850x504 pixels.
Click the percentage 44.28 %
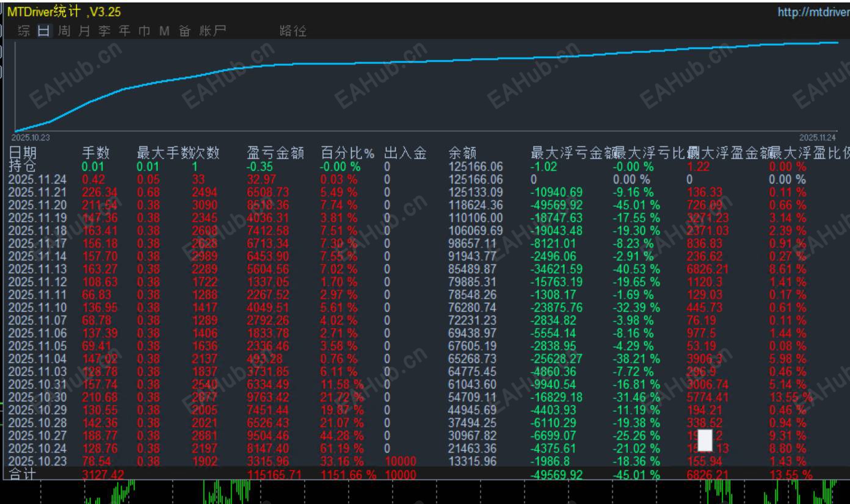click(341, 436)
